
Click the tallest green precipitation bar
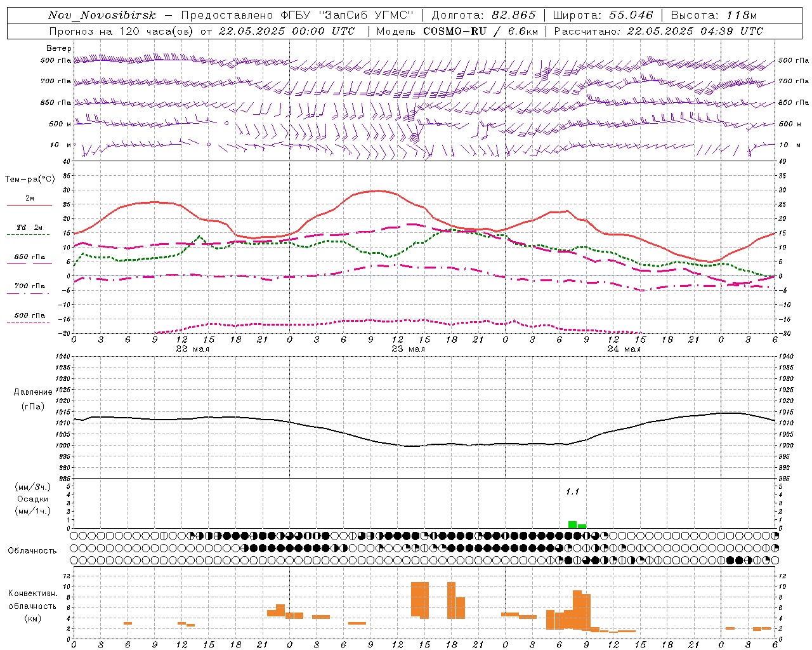click(x=573, y=524)
